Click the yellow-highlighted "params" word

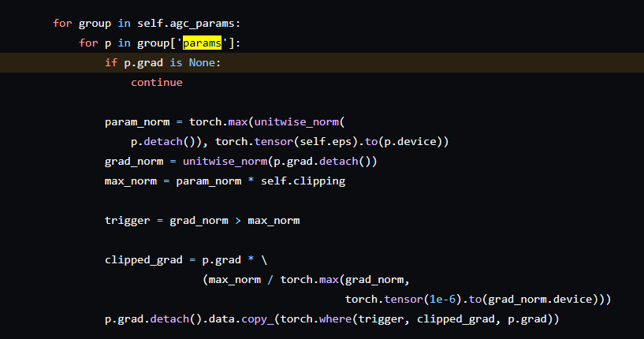203,43
